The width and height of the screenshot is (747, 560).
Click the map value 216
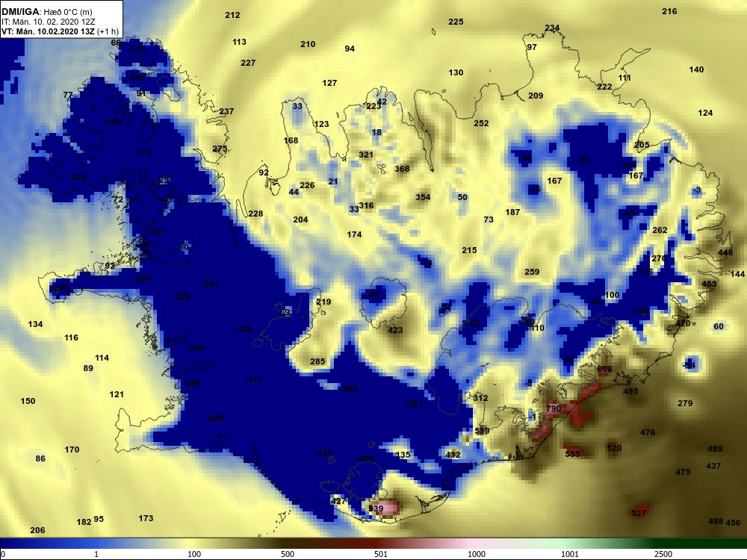(669, 11)
